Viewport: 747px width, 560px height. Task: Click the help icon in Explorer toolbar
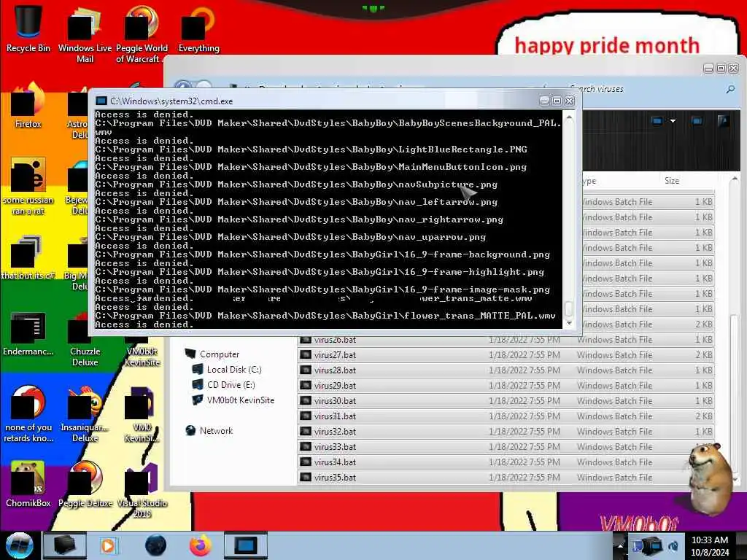(723, 121)
